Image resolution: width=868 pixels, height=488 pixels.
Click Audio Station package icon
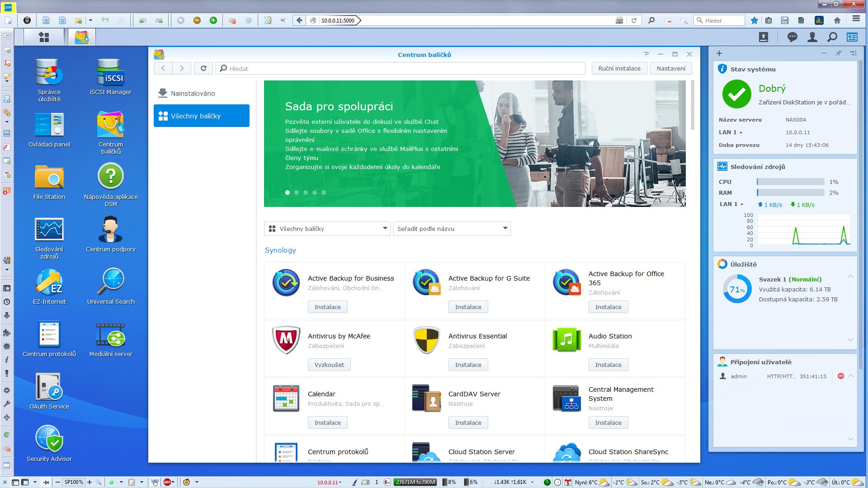(566, 340)
